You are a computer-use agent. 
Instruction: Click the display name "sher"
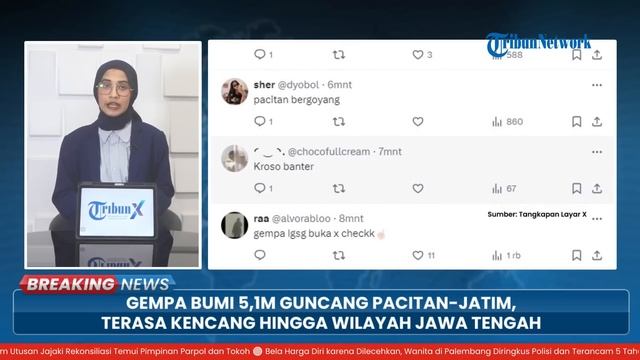click(x=264, y=85)
